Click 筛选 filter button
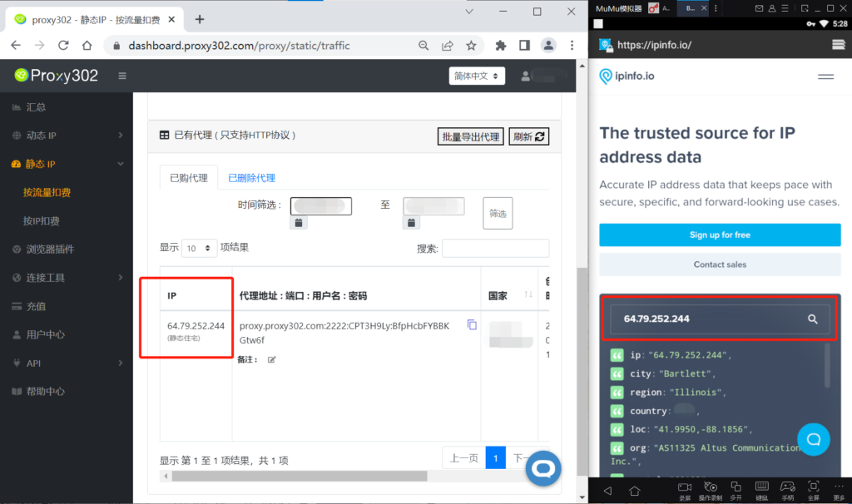This screenshot has height=504, width=852. (498, 214)
